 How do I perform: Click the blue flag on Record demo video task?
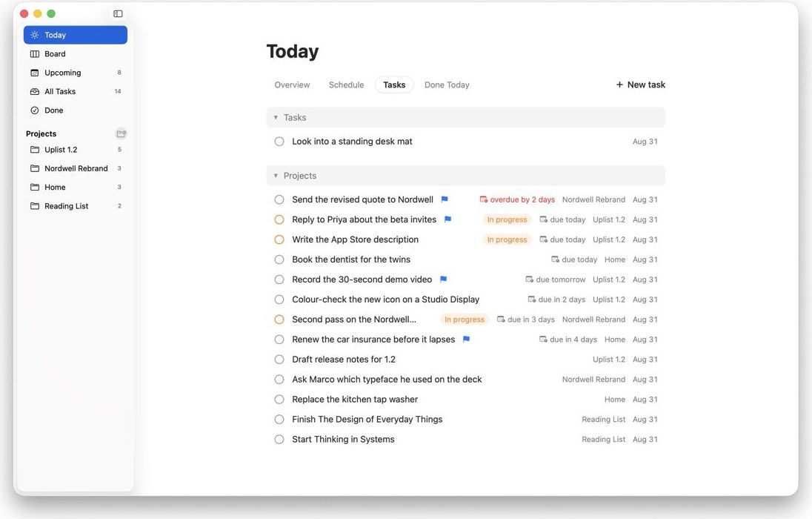click(443, 280)
